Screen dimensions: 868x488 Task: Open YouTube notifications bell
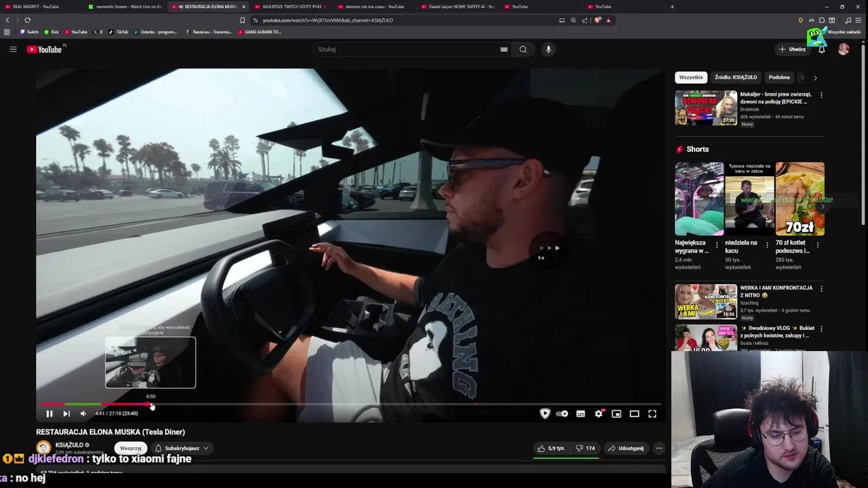pyautogui.click(x=822, y=49)
